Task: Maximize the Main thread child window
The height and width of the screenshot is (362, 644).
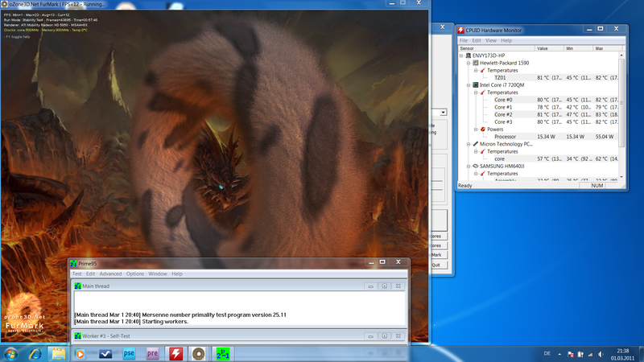Action: click(x=385, y=286)
